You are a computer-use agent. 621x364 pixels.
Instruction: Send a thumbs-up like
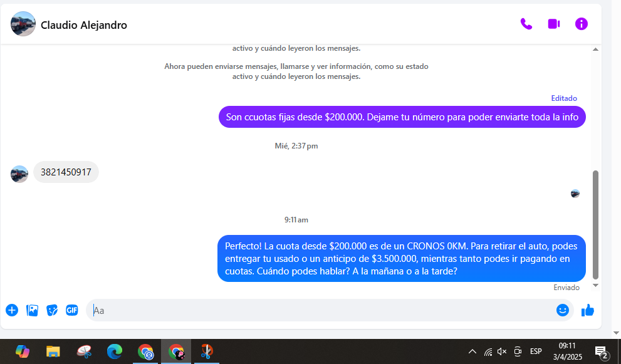[588, 310]
